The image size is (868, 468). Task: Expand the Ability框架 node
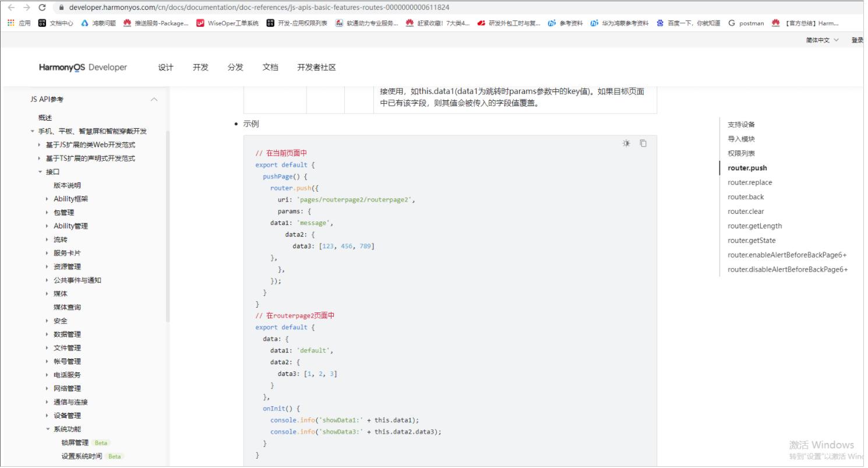point(47,199)
